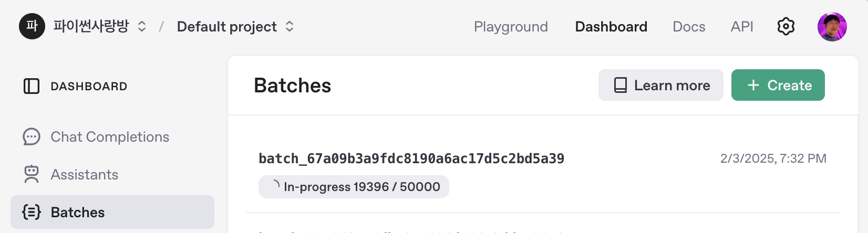Click the user profile avatar
The height and width of the screenshot is (233, 868).
click(x=832, y=27)
